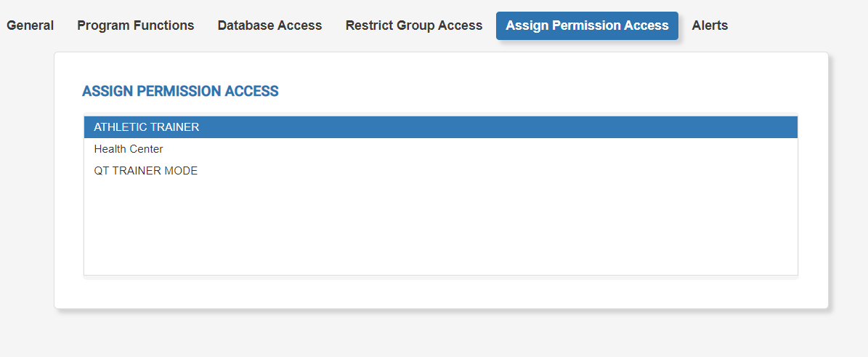Open the Alerts tab

[710, 25]
